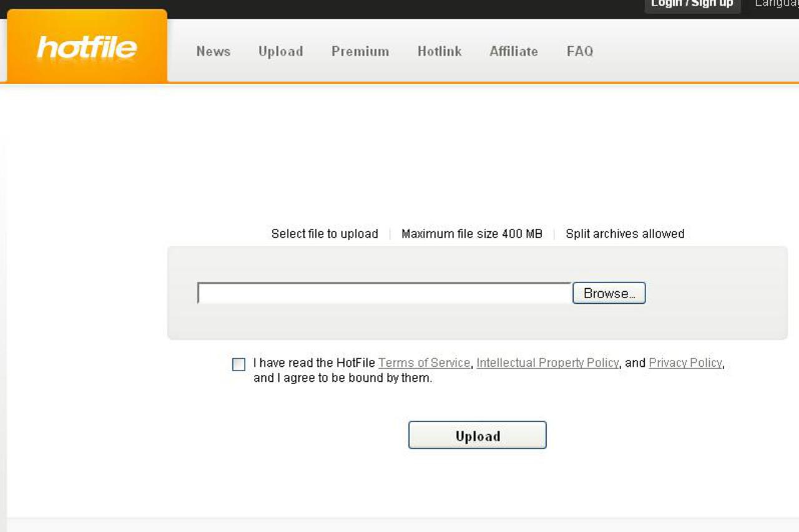Open the Terms of Service link
The height and width of the screenshot is (532, 799).
coord(424,363)
